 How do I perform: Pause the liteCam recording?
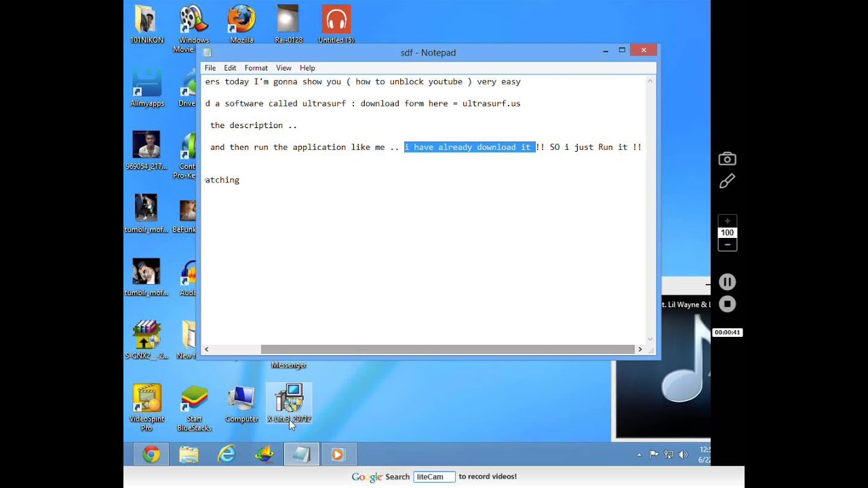(x=727, y=282)
